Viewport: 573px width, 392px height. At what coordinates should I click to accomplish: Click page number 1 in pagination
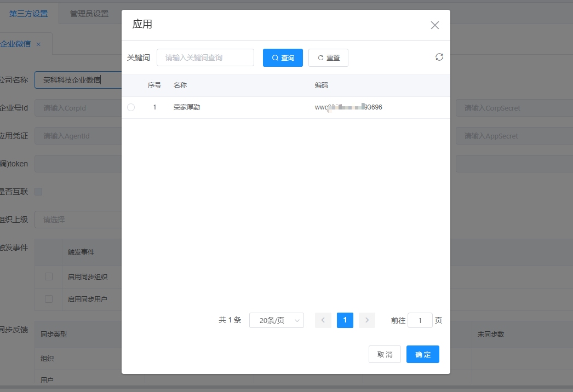[x=345, y=320]
